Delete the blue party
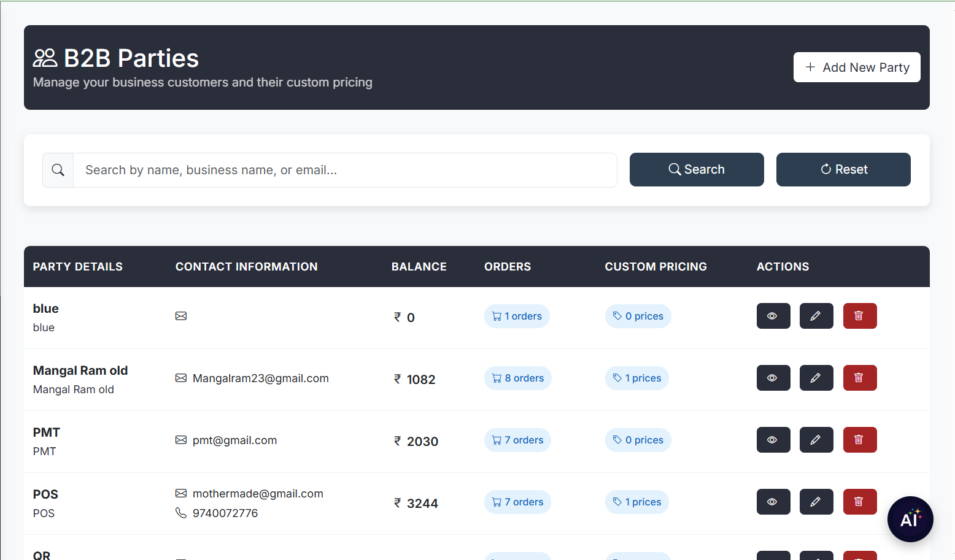The image size is (955, 560). pos(859,316)
